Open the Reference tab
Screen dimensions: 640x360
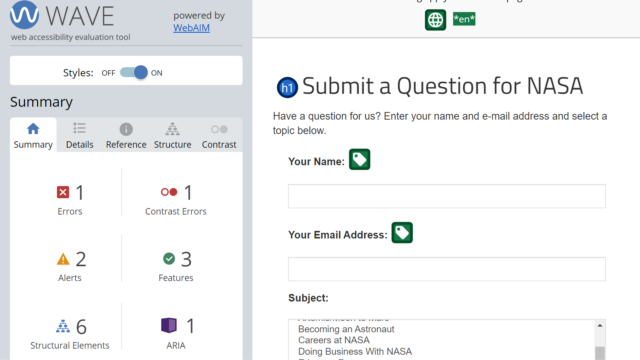point(126,136)
